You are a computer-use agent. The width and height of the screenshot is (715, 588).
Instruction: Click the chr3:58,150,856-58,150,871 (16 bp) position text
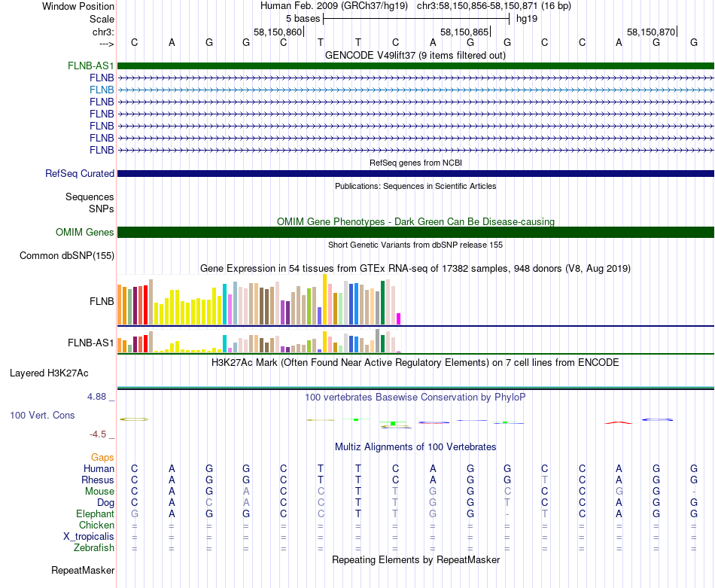coord(494,6)
